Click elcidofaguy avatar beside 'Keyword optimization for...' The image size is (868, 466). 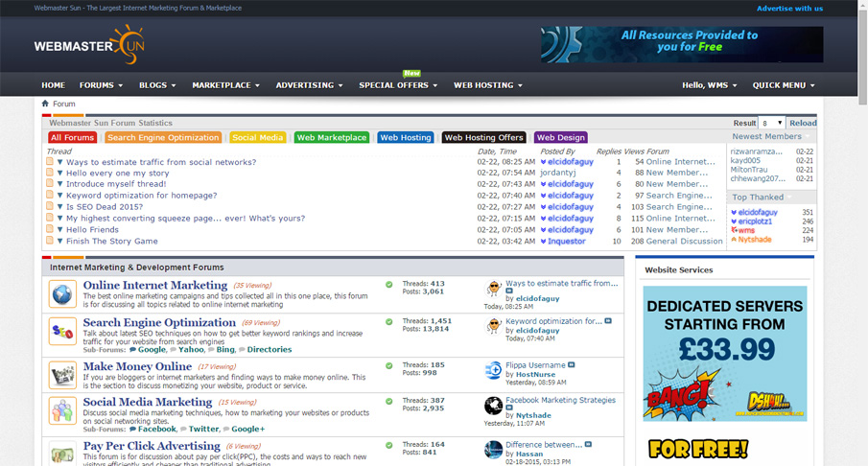click(493, 325)
